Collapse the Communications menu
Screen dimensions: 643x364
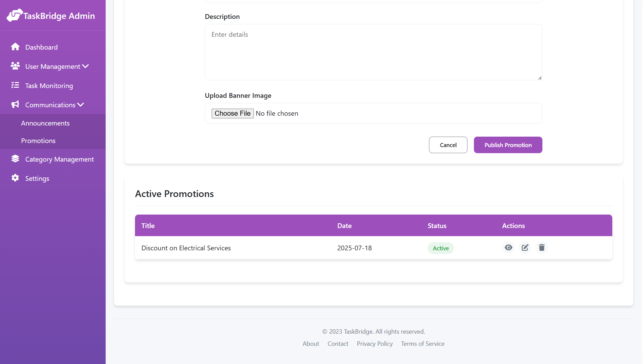(80, 105)
